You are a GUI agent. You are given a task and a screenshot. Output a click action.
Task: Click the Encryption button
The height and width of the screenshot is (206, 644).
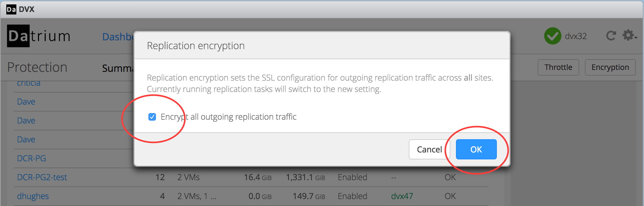[x=610, y=67]
